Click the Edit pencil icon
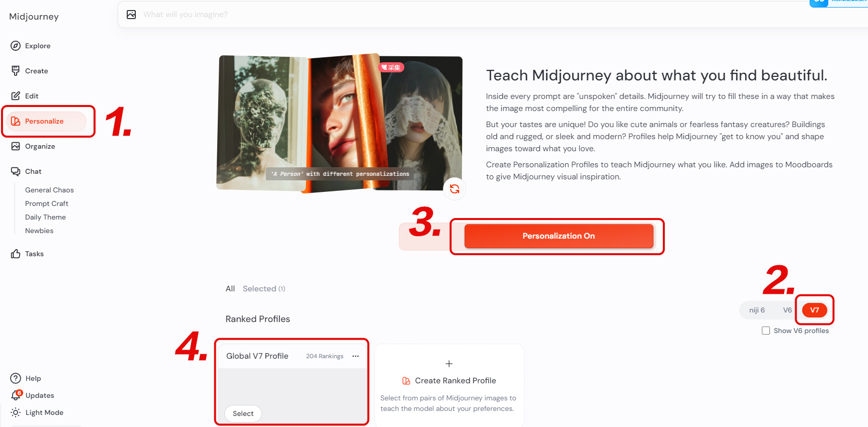This screenshot has height=427, width=868. tap(16, 96)
